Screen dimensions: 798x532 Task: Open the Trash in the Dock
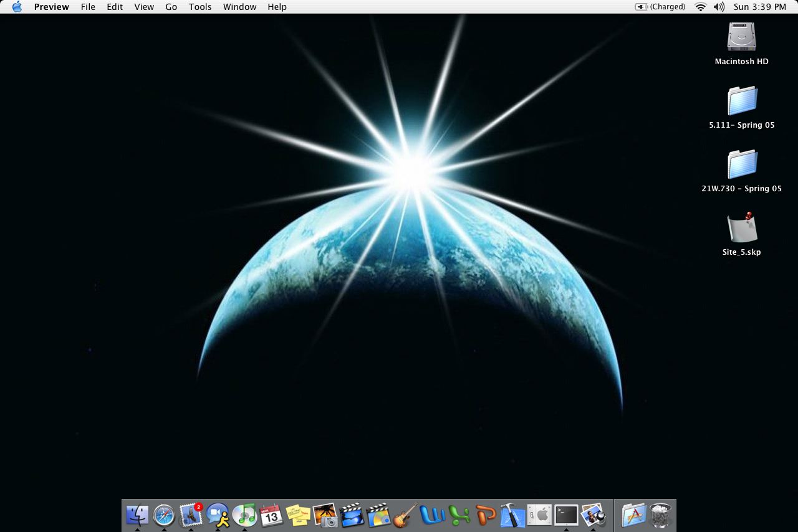pyautogui.click(x=660, y=515)
